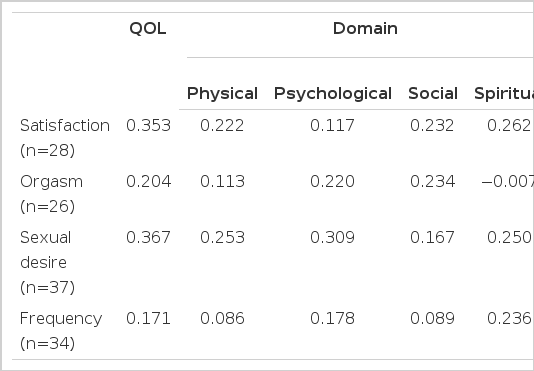The width and height of the screenshot is (534, 371).
Task: Select Orgasm Social value 0.234
Action: pyautogui.click(x=433, y=181)
